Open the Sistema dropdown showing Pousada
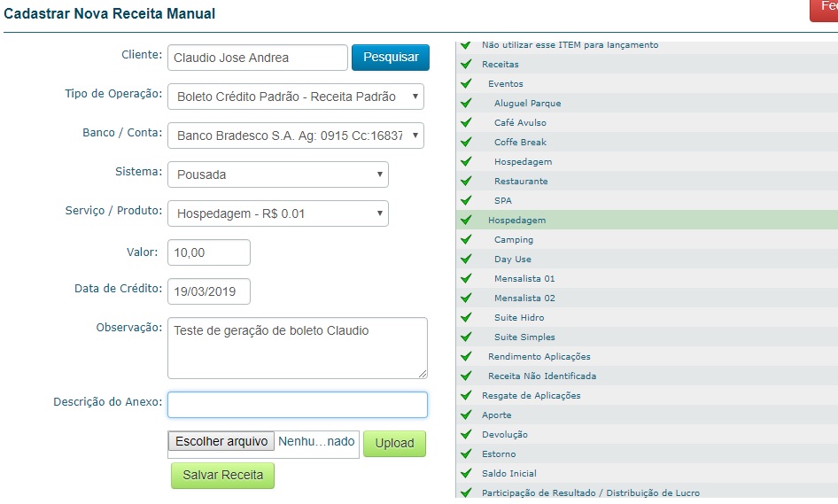The image size is (838, 504). pos(277,174)
